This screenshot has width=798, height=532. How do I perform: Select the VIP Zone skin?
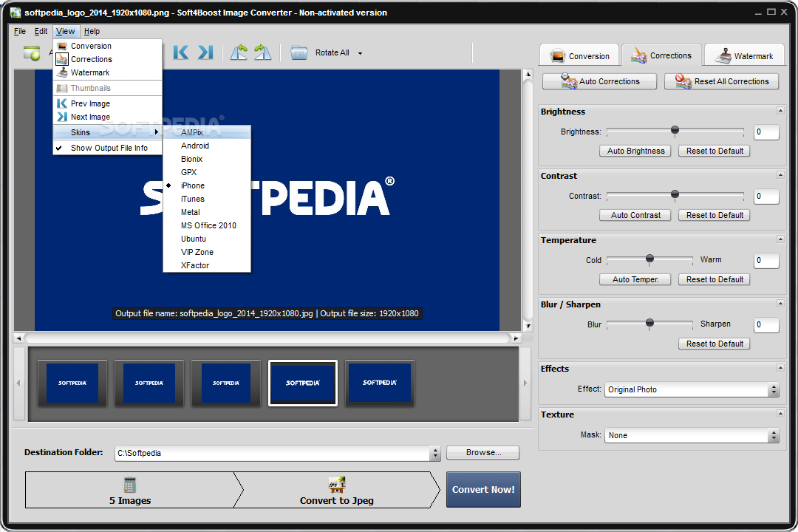[x=207, y=252]
